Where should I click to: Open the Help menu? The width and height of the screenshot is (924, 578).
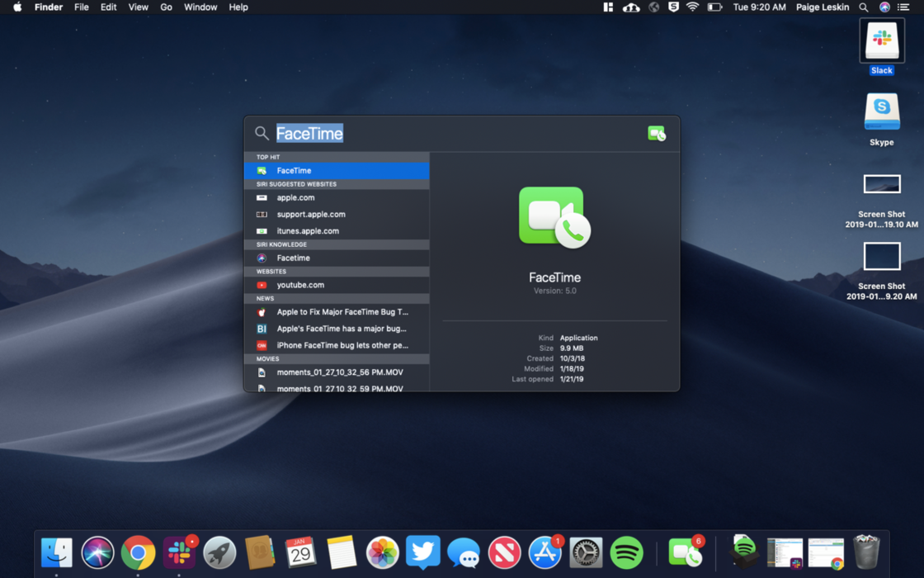tap(238, 7)
